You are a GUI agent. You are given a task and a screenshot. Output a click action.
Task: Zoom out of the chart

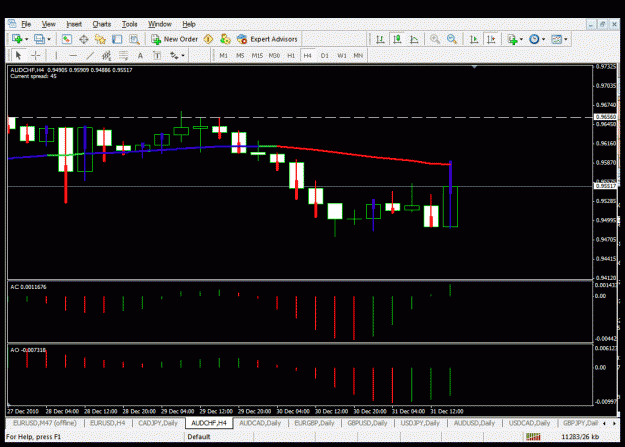[452, 39]
